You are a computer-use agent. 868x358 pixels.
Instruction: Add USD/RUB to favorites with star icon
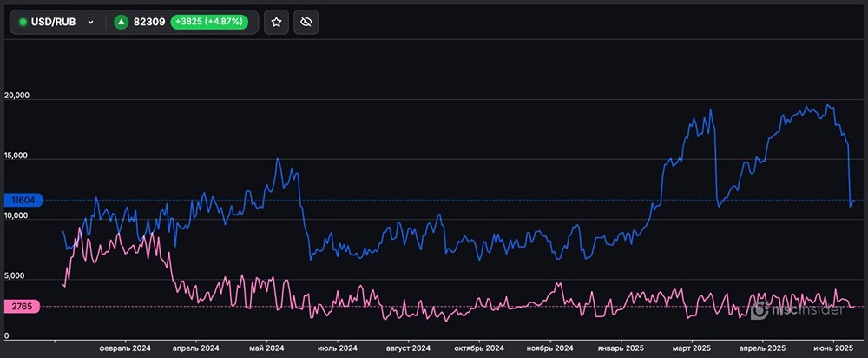point(276,22)
